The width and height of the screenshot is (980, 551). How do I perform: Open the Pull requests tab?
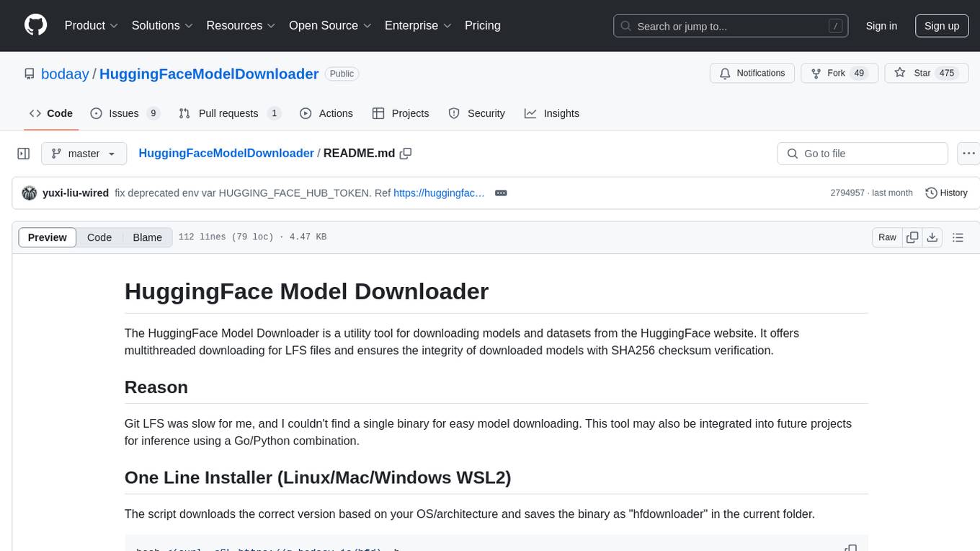pos(230,113)
